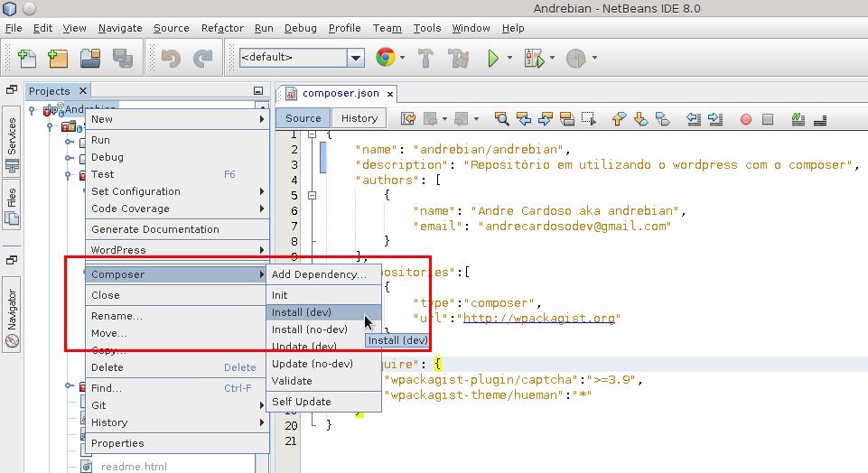This screenshot has height=473, width=868.
Task: Choose Add Dependency... from Composer submenu
Action: (324, 274)
